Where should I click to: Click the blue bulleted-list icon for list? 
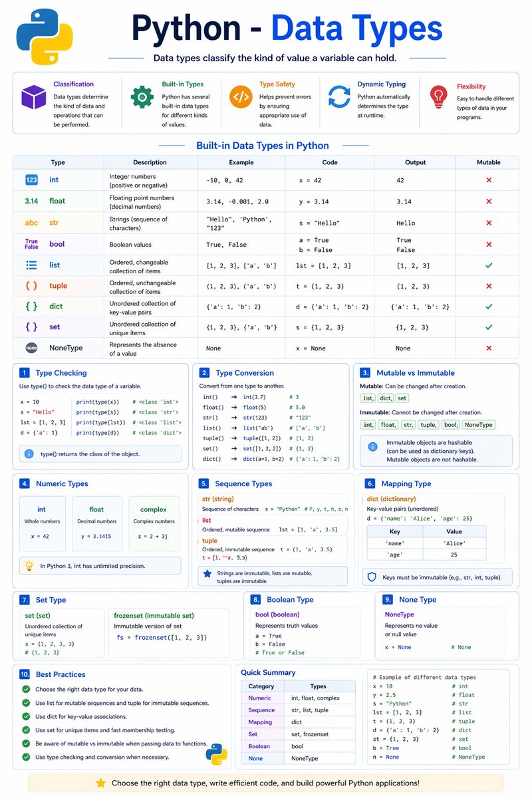tap(32, 265)
